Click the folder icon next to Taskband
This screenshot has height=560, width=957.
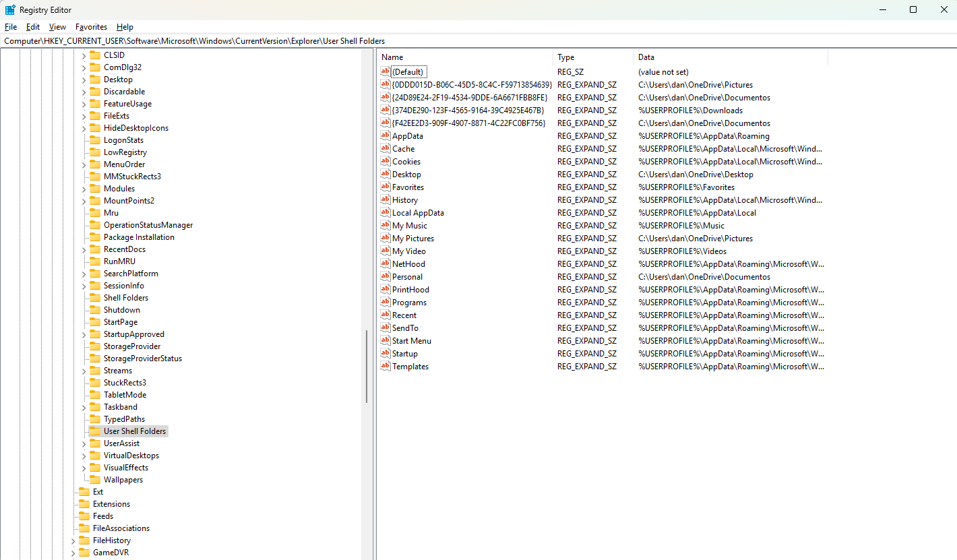pos(96,406)
